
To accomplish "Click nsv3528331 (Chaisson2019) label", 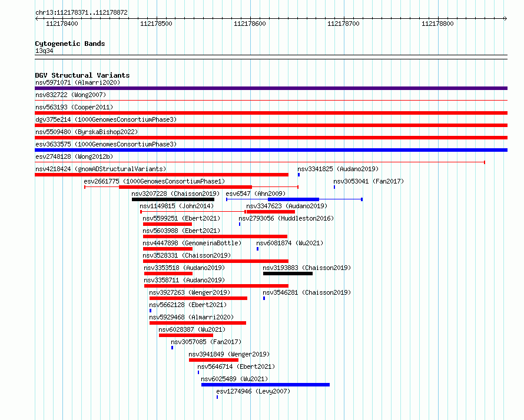I will [x=187, y=255].
